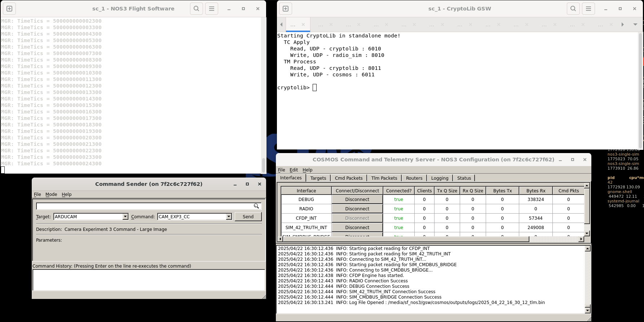This screenshot has height=322, width=644.
Task: Click Connected? column header
Action: pyautogui.click(x=399, y=191)
